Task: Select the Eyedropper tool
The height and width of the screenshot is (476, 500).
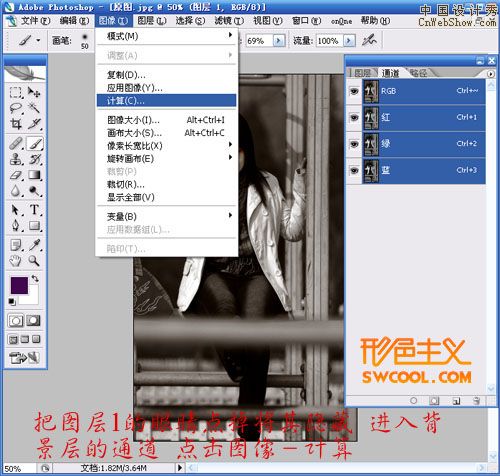Action: point(34,245)
